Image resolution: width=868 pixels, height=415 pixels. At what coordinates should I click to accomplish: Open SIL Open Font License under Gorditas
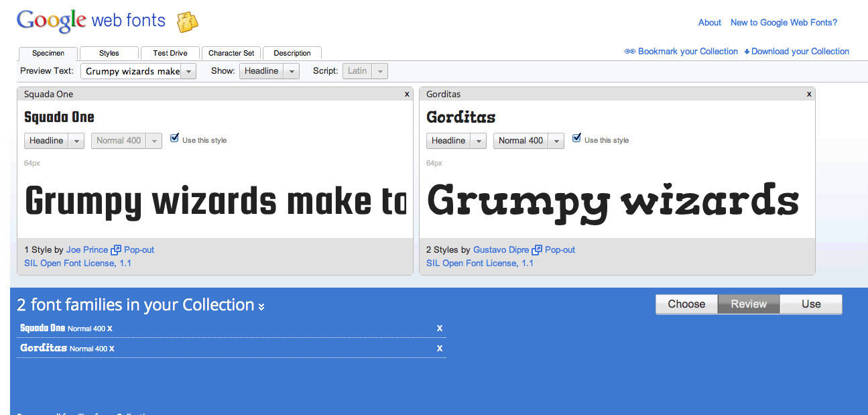(480, 263)
